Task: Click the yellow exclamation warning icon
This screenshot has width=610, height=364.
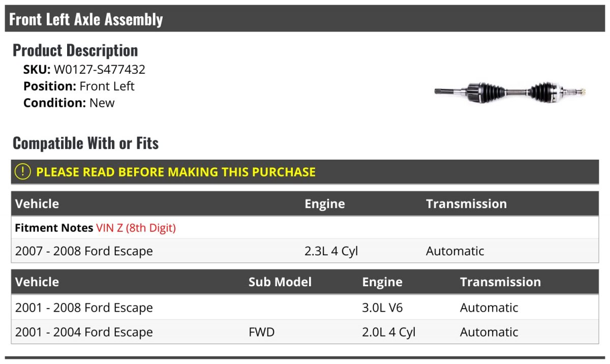Action: click(x=23, y=172)
